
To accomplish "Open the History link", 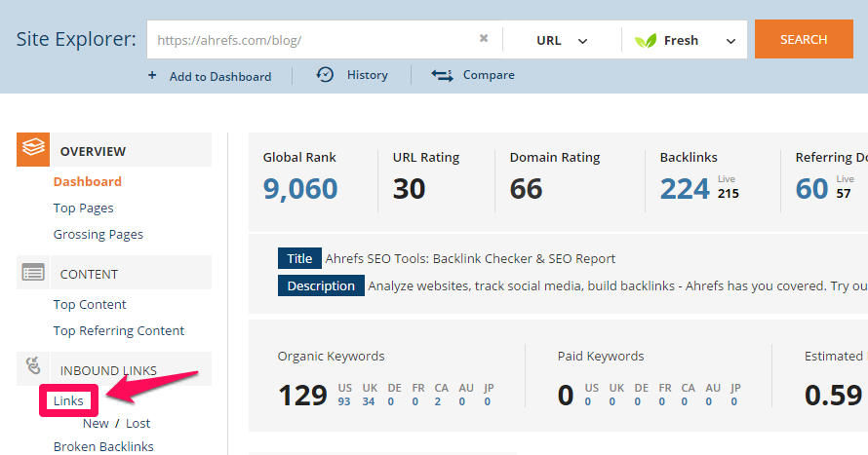I will (x=367, y=75).
